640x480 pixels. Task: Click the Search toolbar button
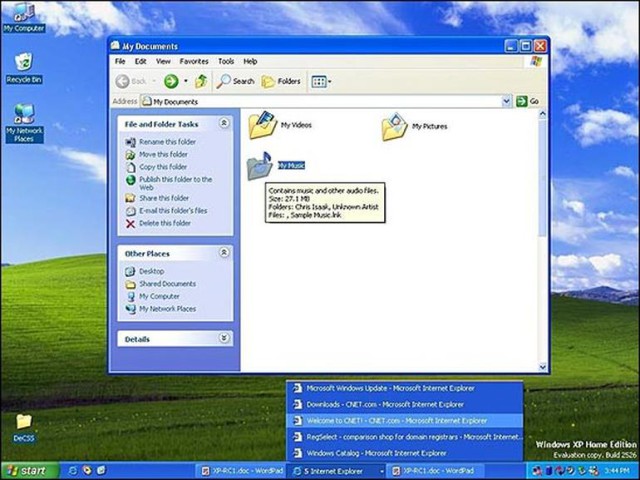click(x=236, y=81)
